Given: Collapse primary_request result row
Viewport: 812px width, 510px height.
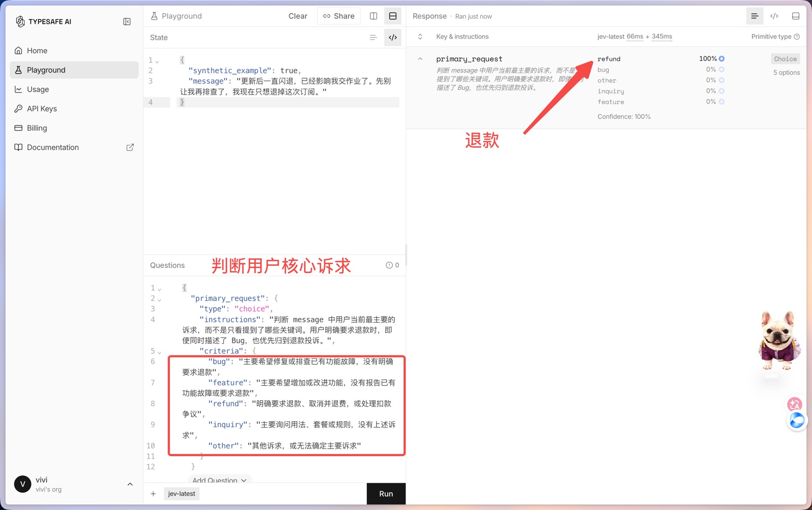Looking at the screenshot, I should point(420,59).
